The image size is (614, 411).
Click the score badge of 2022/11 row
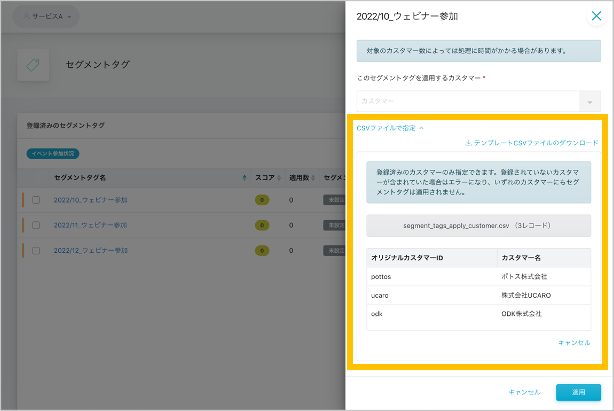coord(262,225)
